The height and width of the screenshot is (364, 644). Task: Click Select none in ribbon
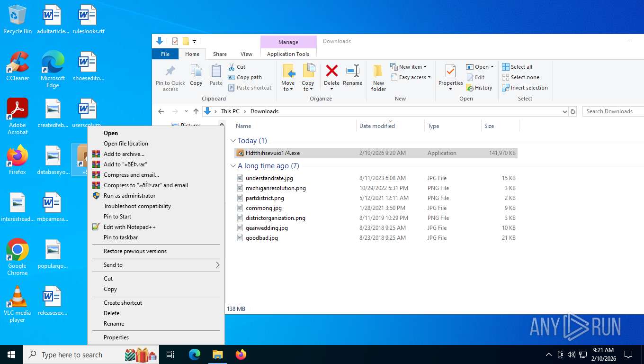(x=520, y=77)
